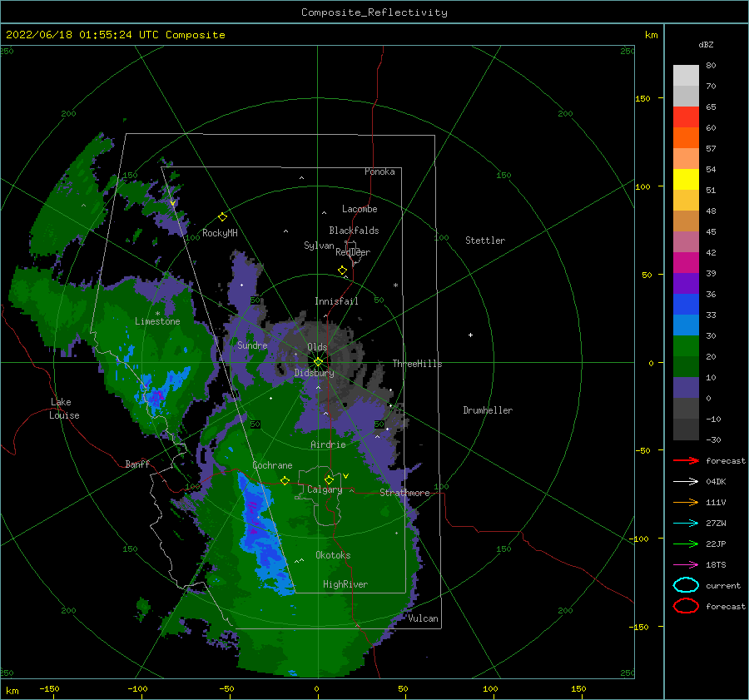Screen dimensions: 749x700
Task: Click the cyan current ellipse legend icon
Action: (x=686, y=585)
